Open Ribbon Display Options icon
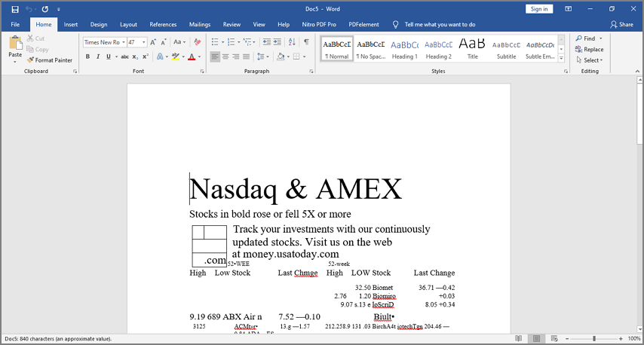This screenshot has height=345, width=644. tap(569, 9)
